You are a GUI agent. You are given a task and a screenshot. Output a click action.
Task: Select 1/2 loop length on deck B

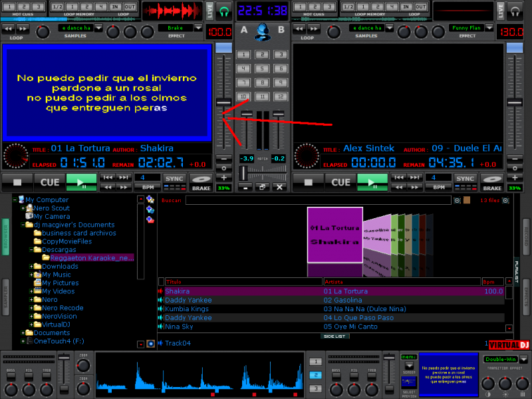click(348, 7)
